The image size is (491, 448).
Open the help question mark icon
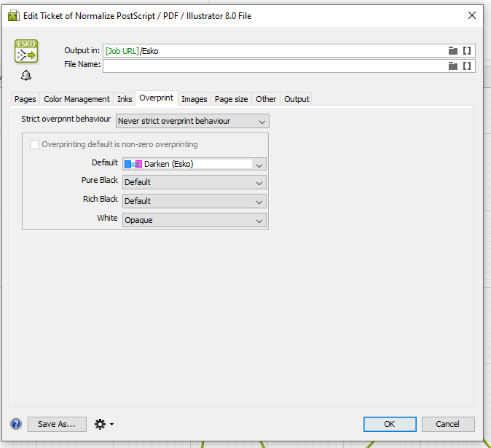click(16, 424)
